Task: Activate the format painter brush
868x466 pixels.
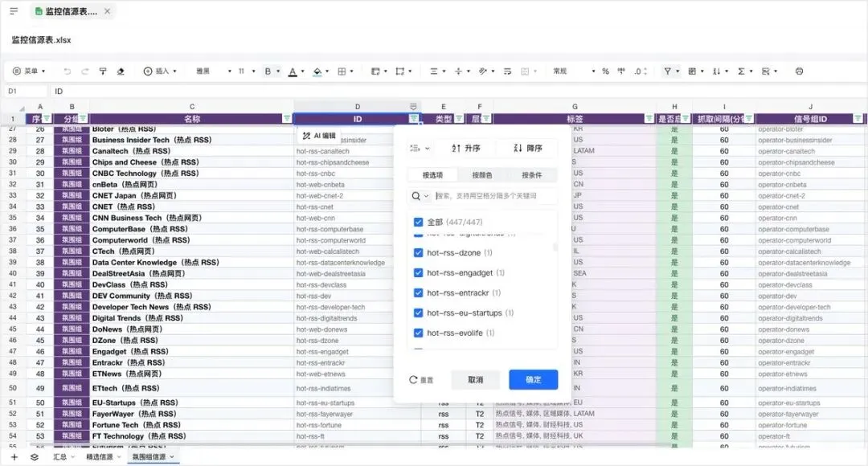Action: [x=103, y=72]
